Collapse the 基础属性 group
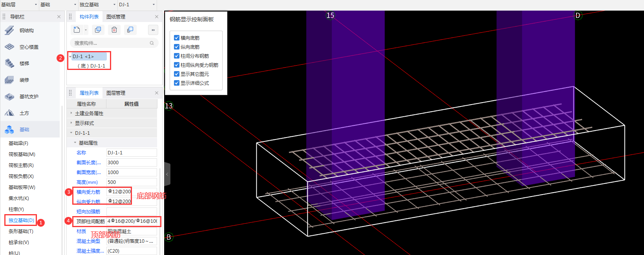The height and width of the screenshot is (255, 644). pyautogui.click(x=75, y=143)
